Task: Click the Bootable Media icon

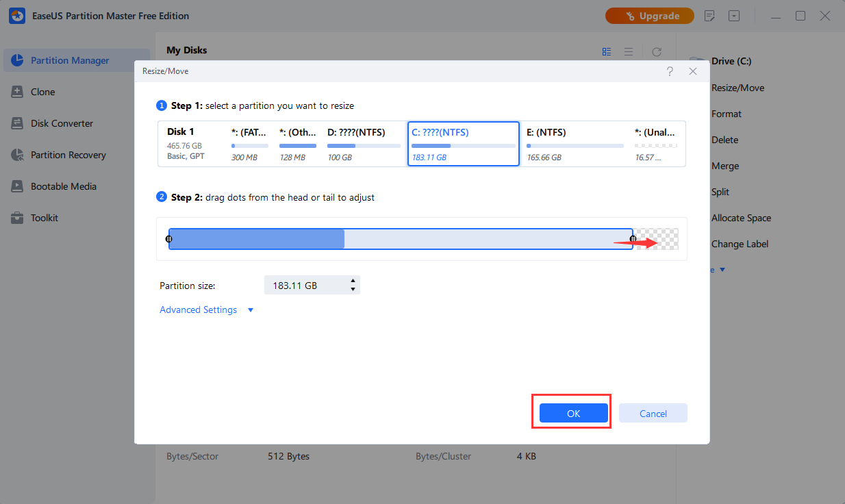Action: (17, 186)
